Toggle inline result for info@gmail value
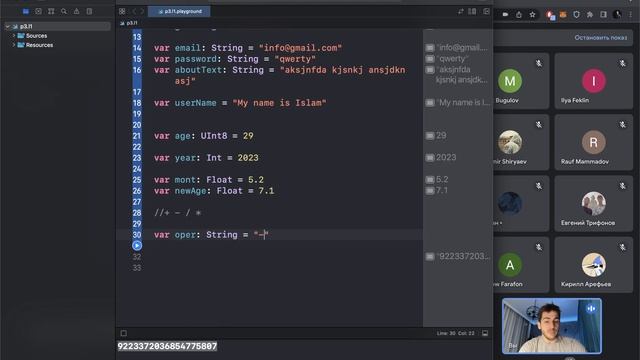This screenshot has height=360, width=640. point(430,48)
